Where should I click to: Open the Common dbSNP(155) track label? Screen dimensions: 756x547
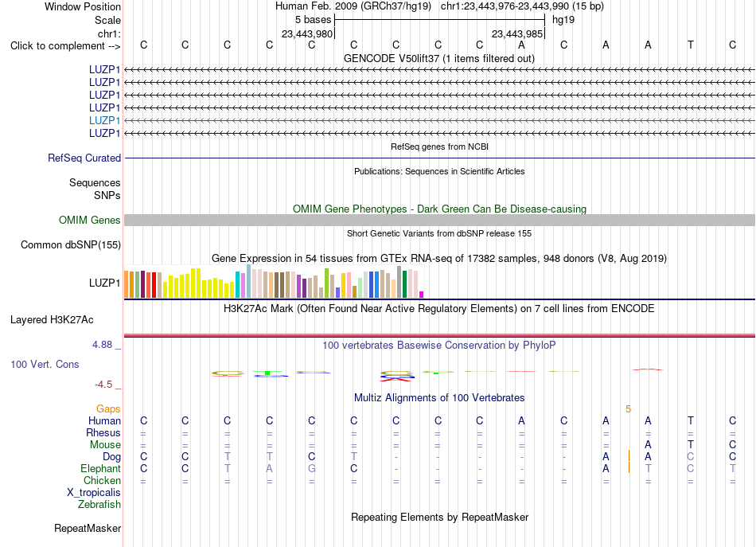click(70, 245)
